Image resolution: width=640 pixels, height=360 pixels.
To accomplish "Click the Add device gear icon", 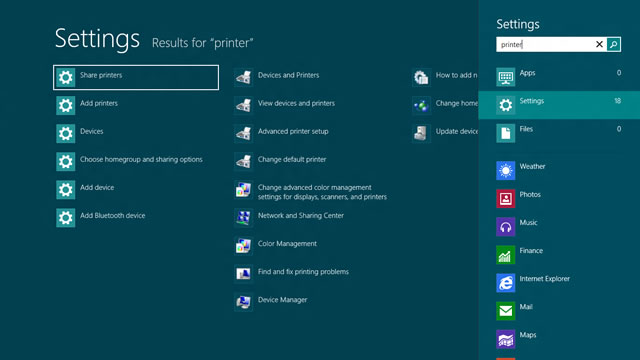I will [65, 190].
